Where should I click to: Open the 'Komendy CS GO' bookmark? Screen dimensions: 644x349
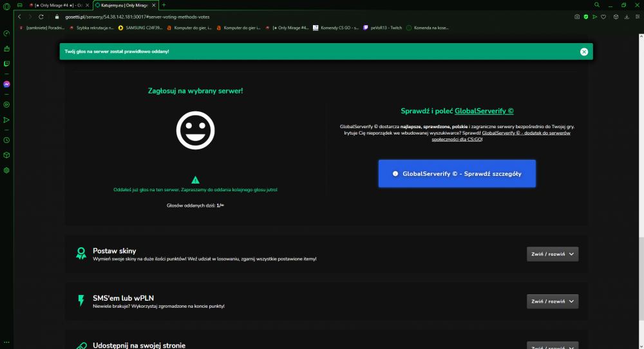point(336,28)
